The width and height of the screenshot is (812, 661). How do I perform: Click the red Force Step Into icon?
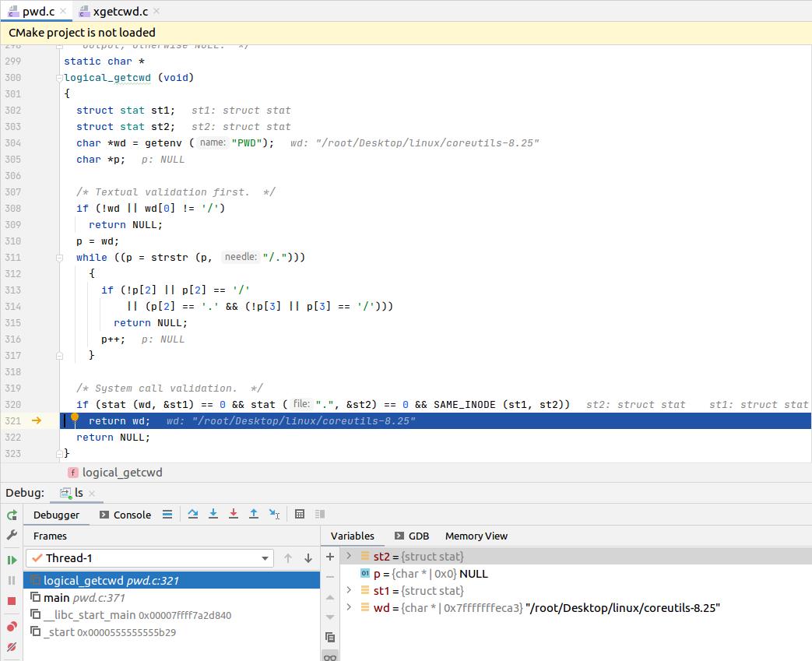pyautogui.click(x=233, y=514)
